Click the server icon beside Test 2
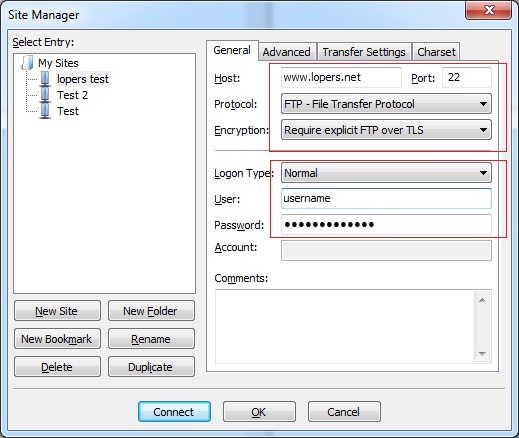 coord(45,95)
